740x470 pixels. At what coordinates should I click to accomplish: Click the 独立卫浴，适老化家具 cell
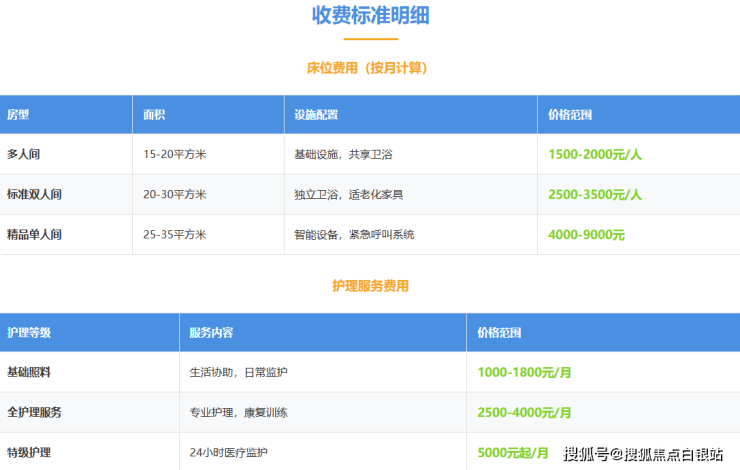pos(349,194)
